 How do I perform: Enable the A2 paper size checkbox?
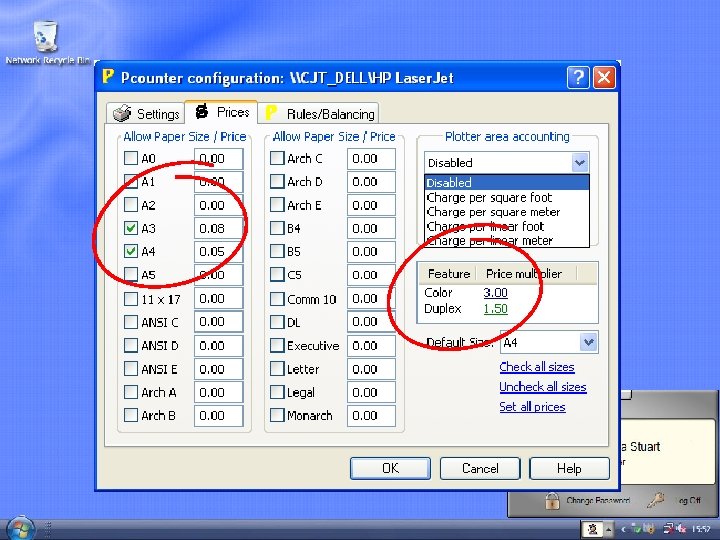tap(131, 204)
